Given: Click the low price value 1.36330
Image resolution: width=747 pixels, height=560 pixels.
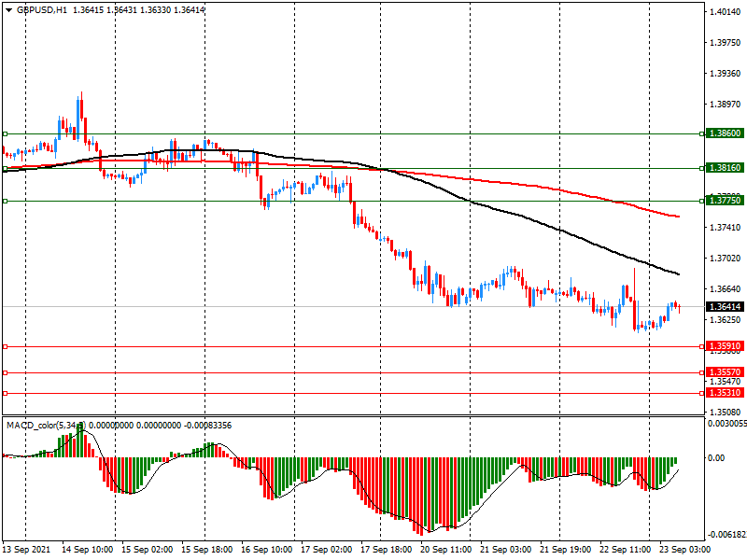Looking at the screenshot, I should click(155, 9).
